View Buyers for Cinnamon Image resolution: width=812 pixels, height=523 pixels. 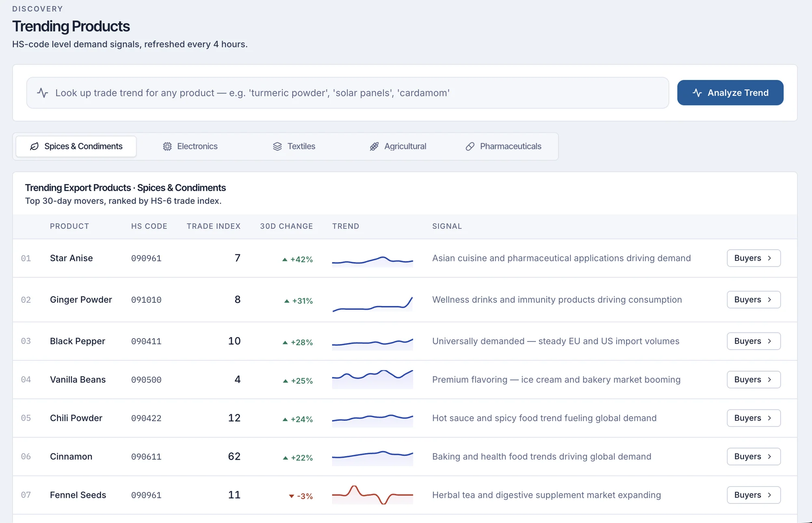(x=754, y=456)
